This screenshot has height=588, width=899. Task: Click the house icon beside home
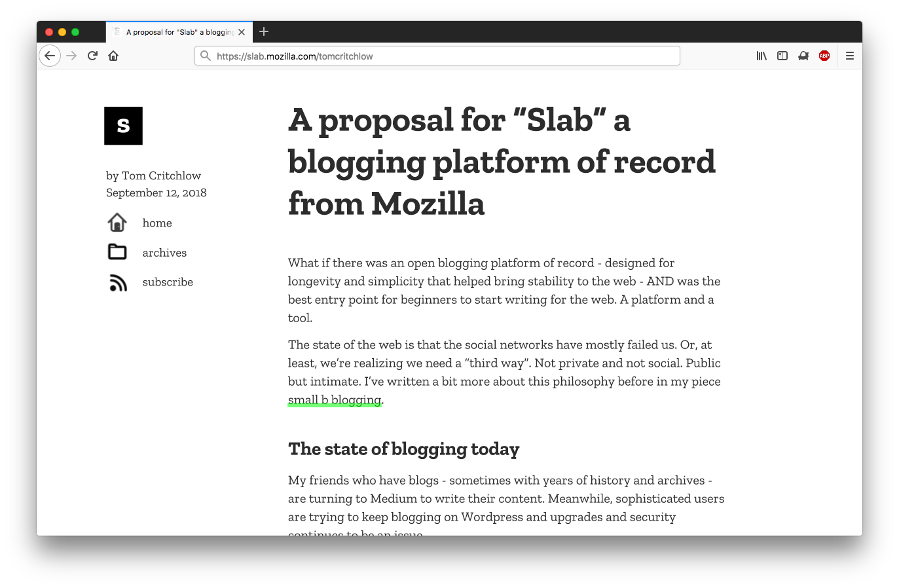pos(117,223)
